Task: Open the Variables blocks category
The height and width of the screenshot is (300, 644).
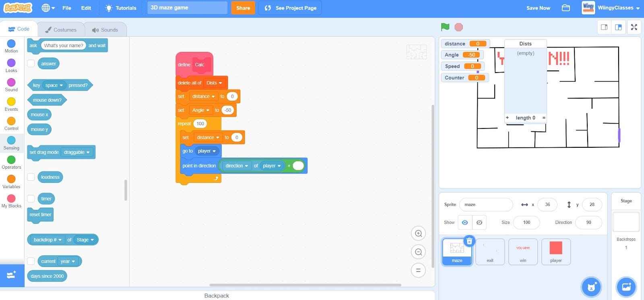Action: [11, 181]
